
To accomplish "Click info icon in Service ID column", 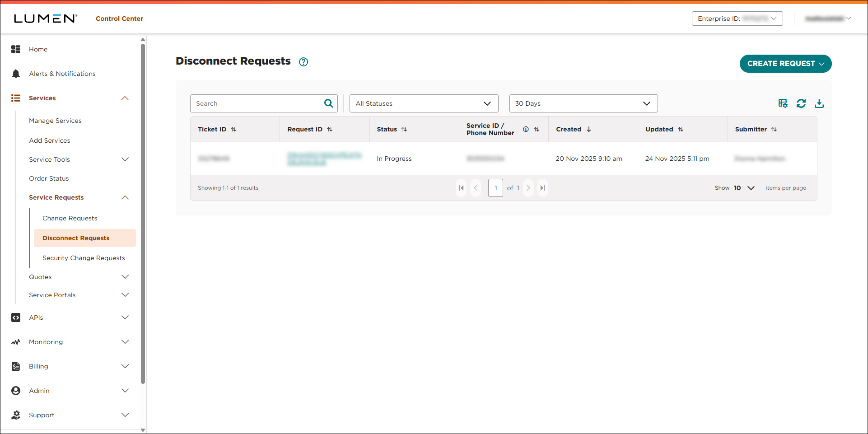I will click(526, 129).
